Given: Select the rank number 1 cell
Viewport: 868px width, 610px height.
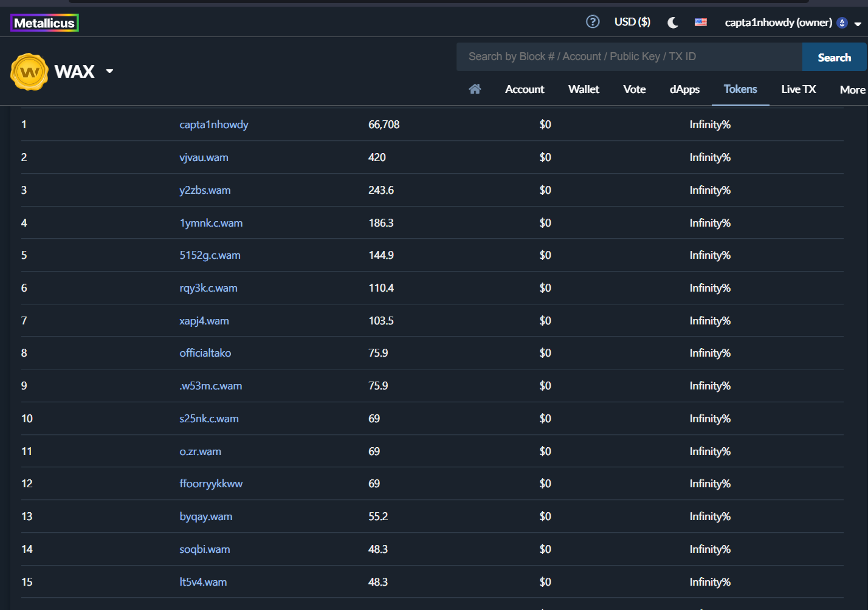Looking at the screenshot, I should pyautogui.click(x=24, y=125).
